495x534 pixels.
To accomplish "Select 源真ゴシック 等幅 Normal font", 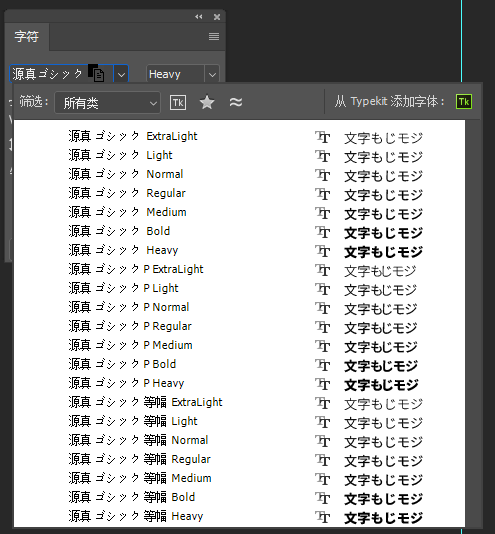I will (239, 440).
